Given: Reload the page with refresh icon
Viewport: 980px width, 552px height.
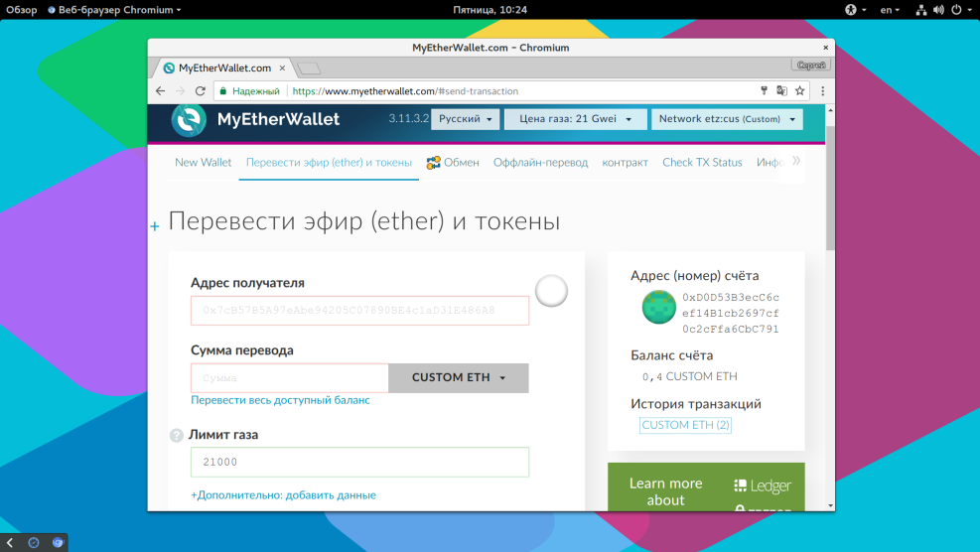Looking at the screenshot, I should coord(200,91).
